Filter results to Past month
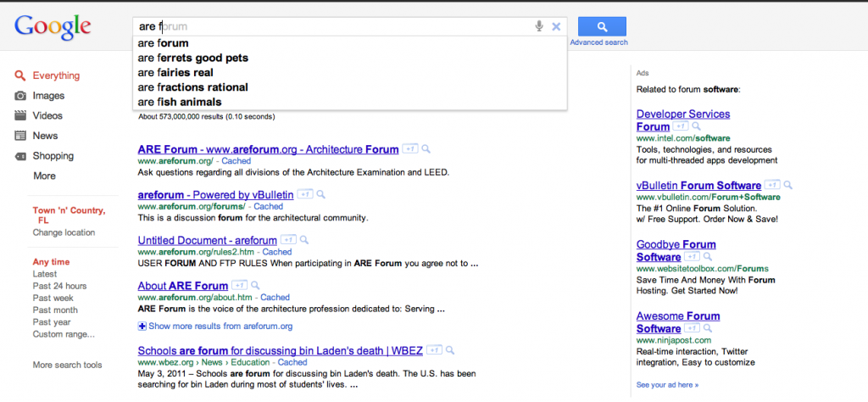Viewport: 868px width, 402px height. tap(55, 310)
